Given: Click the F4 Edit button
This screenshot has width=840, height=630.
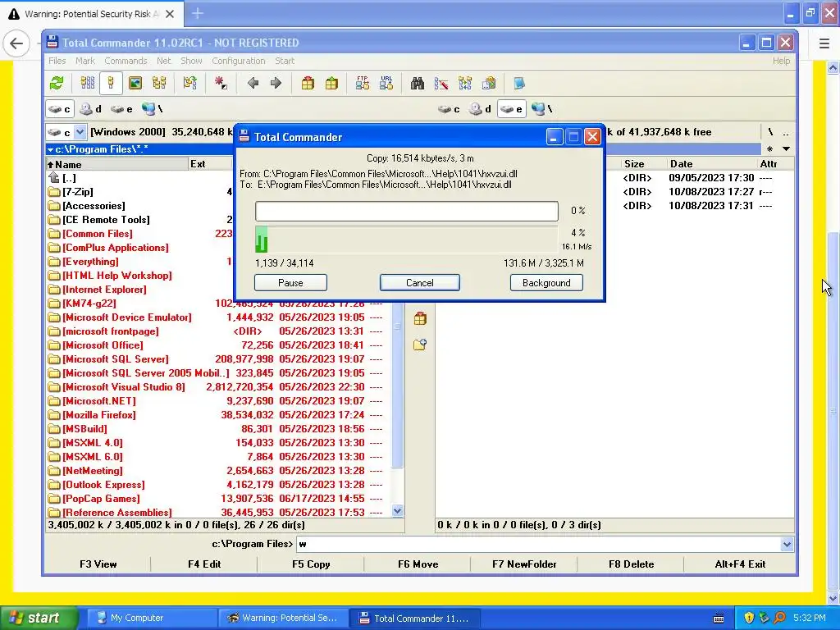Looking at the screenshot, I should (204, 564).
